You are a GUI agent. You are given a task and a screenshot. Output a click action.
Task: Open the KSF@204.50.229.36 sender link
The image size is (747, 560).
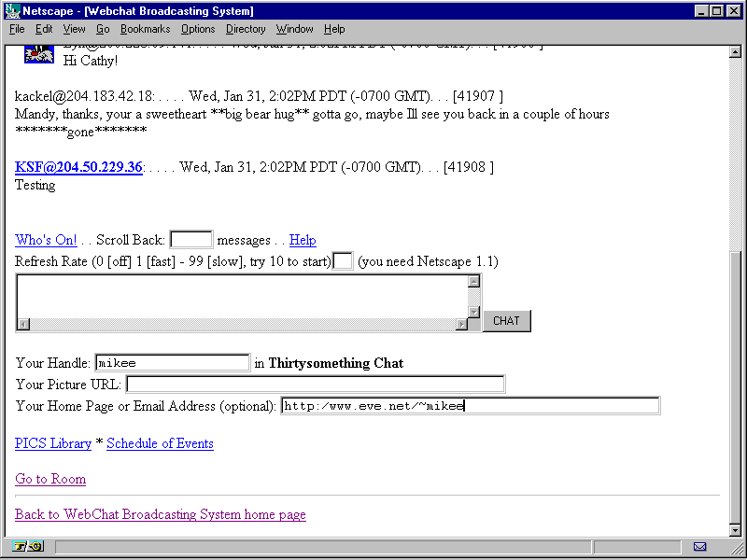78,167
